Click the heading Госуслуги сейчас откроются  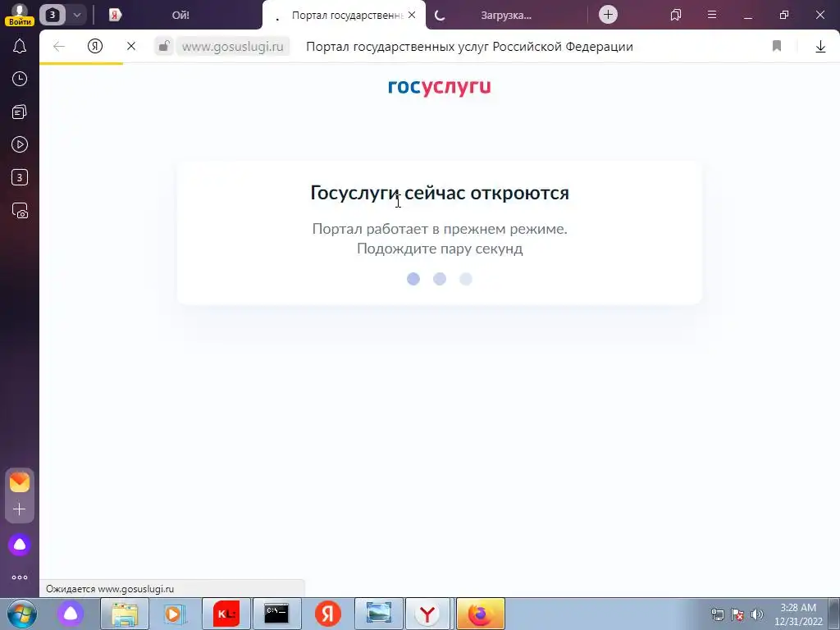[440, 192]
